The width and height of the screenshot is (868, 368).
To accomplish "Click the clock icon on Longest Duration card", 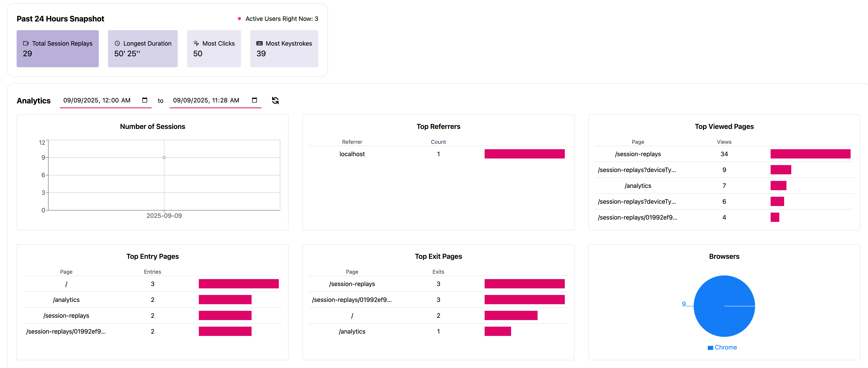I will (x=117, y=43).
